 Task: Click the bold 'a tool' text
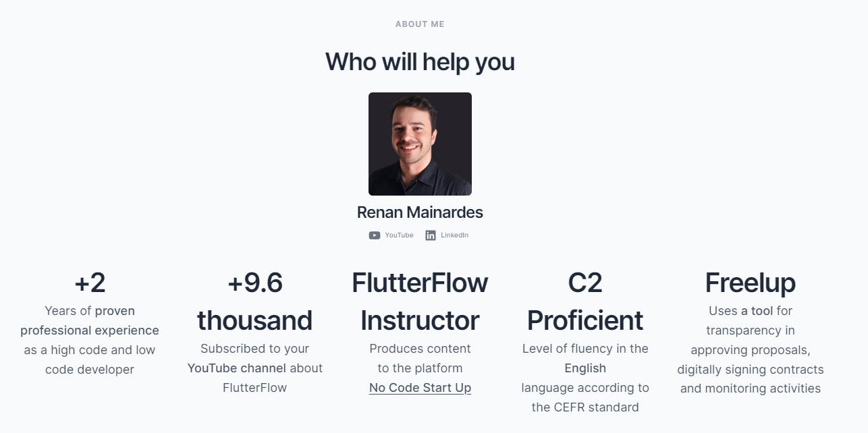(x=757, y=311)
